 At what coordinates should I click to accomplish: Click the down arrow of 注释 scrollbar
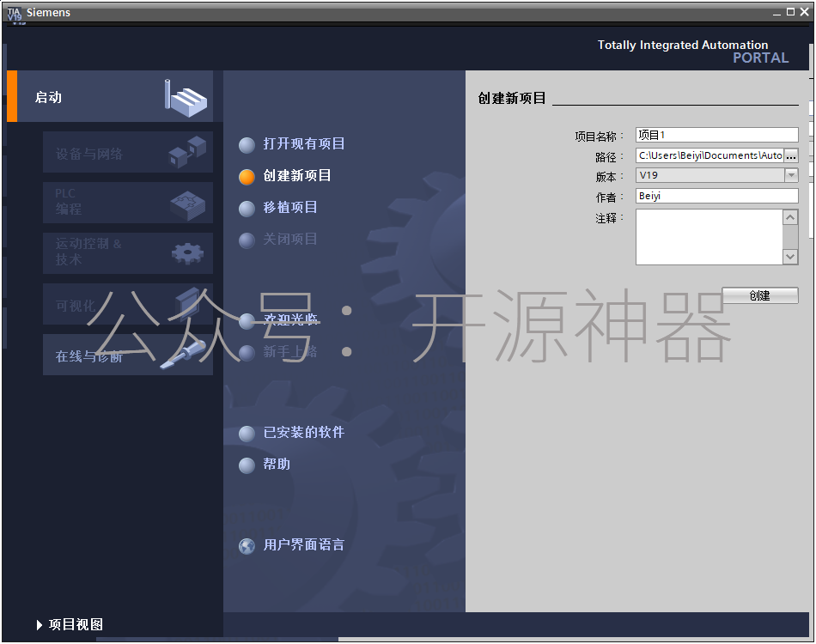pos(790,257)
